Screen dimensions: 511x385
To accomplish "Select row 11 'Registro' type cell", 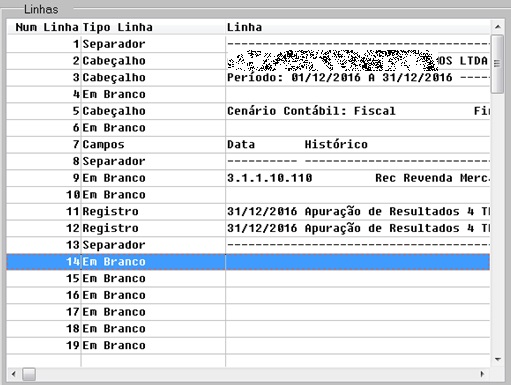I will (153, 211).
